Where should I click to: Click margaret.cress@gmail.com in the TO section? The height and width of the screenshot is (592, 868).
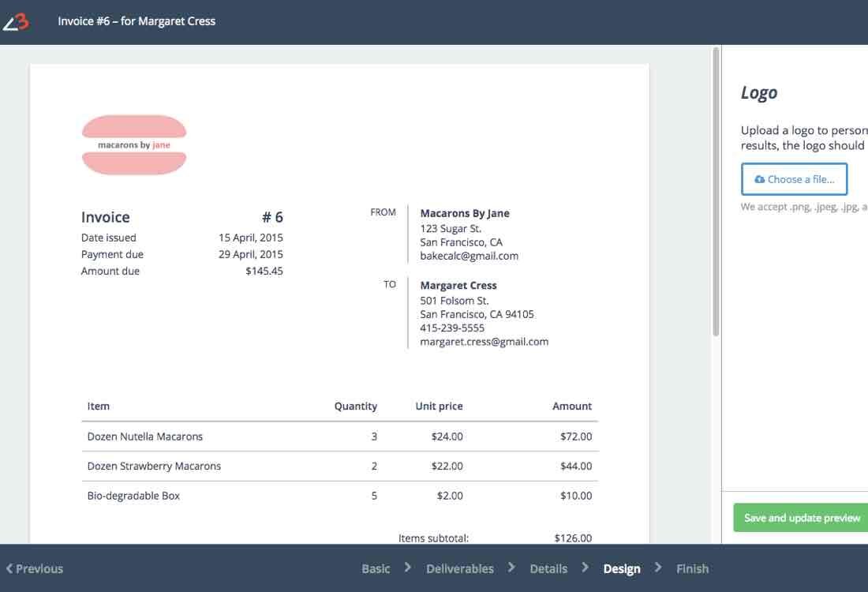coord(484,342)
